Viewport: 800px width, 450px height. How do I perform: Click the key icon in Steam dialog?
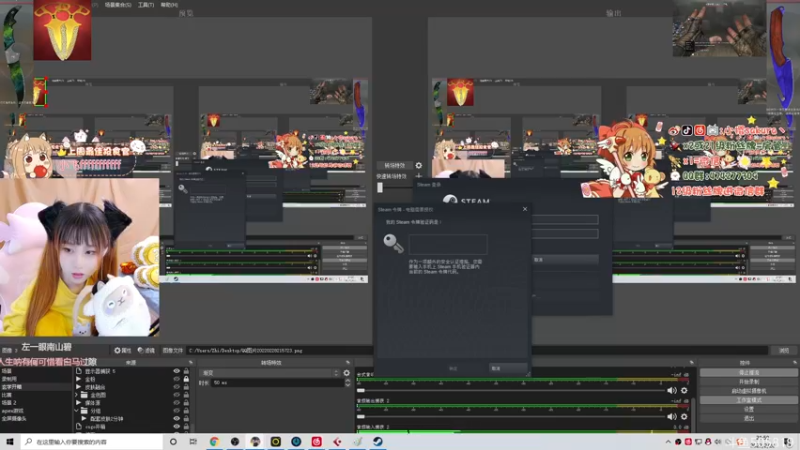pyautogui.click(x=393, y=243)
